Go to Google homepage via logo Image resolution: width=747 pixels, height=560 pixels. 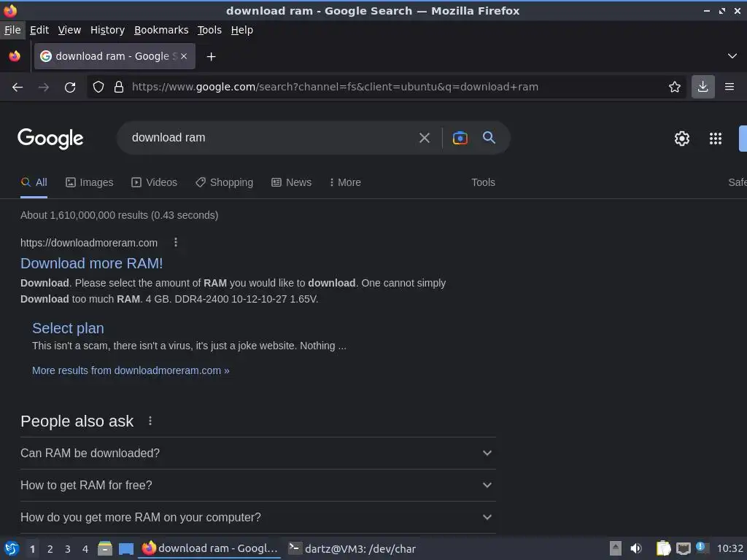point(50,139)
